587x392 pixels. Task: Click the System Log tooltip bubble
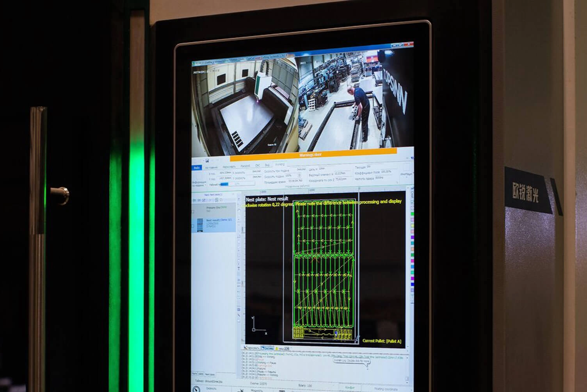pyautogui.click(x=351, y=361)
